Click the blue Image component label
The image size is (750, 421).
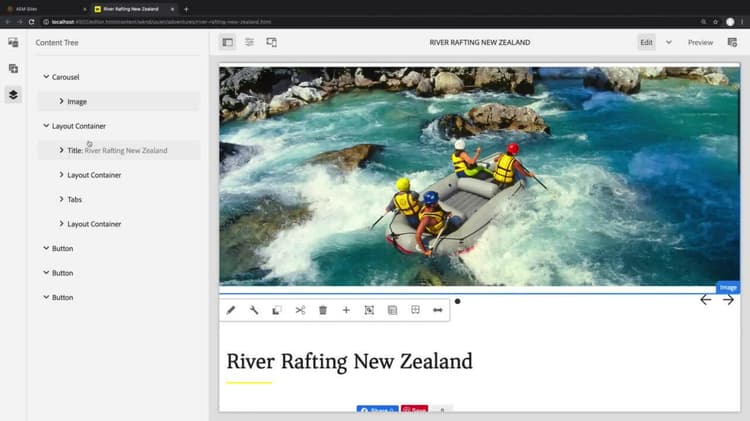[x=728, y=287]
